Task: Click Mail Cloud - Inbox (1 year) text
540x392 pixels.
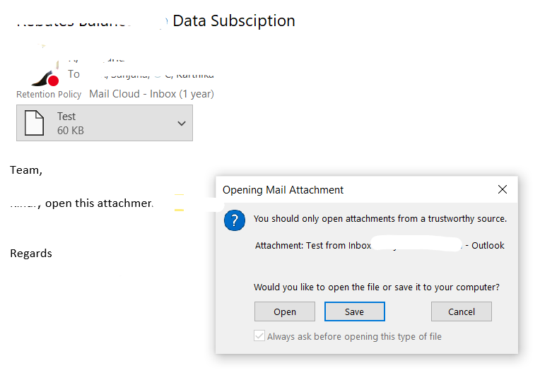Action: (x=151, y=94)
